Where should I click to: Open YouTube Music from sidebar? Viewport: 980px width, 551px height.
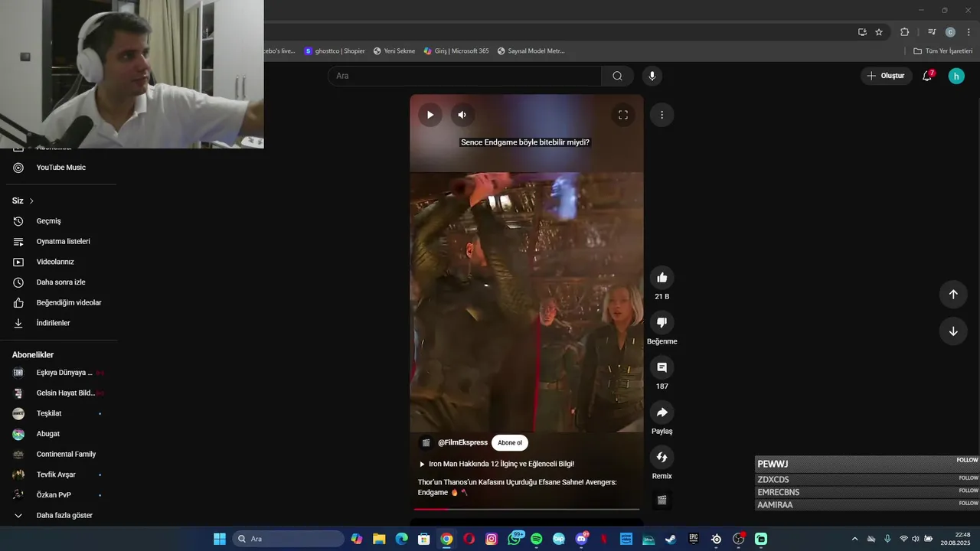click(61, 168)
